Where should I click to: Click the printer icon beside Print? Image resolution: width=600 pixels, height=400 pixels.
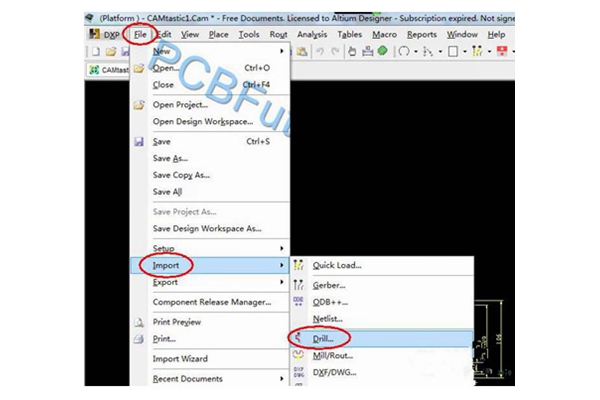139,339
